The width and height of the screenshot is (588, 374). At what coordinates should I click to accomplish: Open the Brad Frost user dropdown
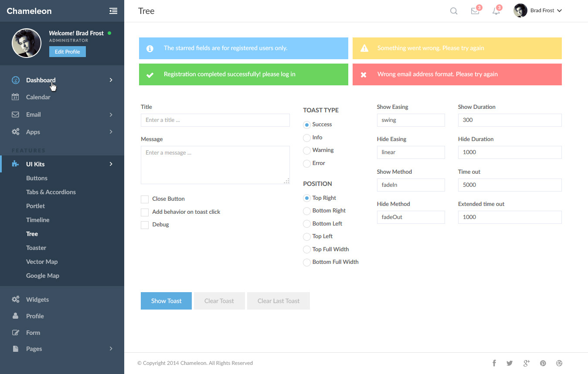[x=538, y=10]
